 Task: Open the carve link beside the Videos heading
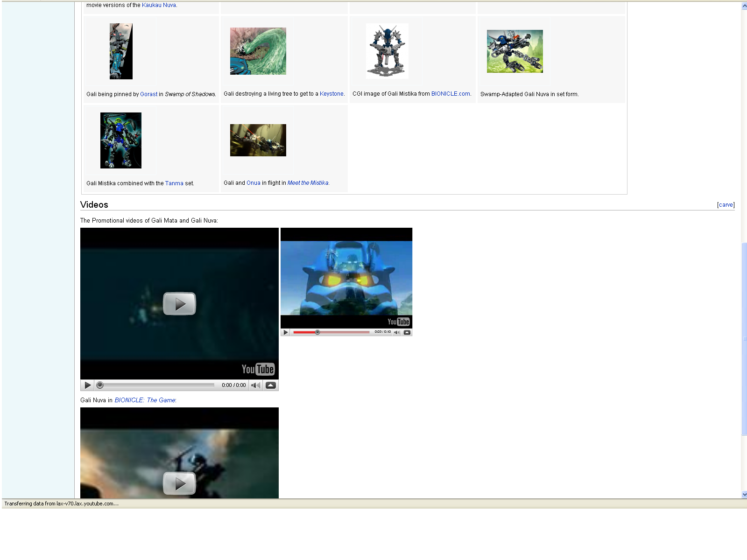click(726, 205)
